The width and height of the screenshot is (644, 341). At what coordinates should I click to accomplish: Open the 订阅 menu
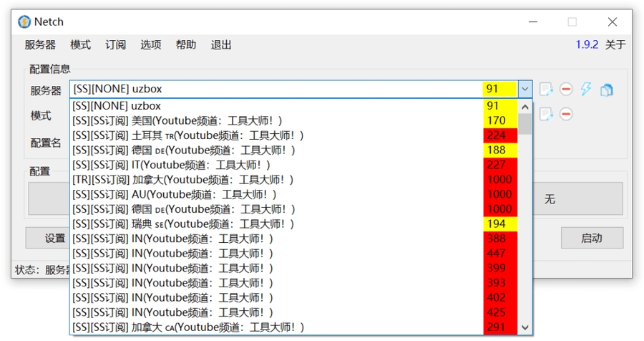tap(115, 44)
